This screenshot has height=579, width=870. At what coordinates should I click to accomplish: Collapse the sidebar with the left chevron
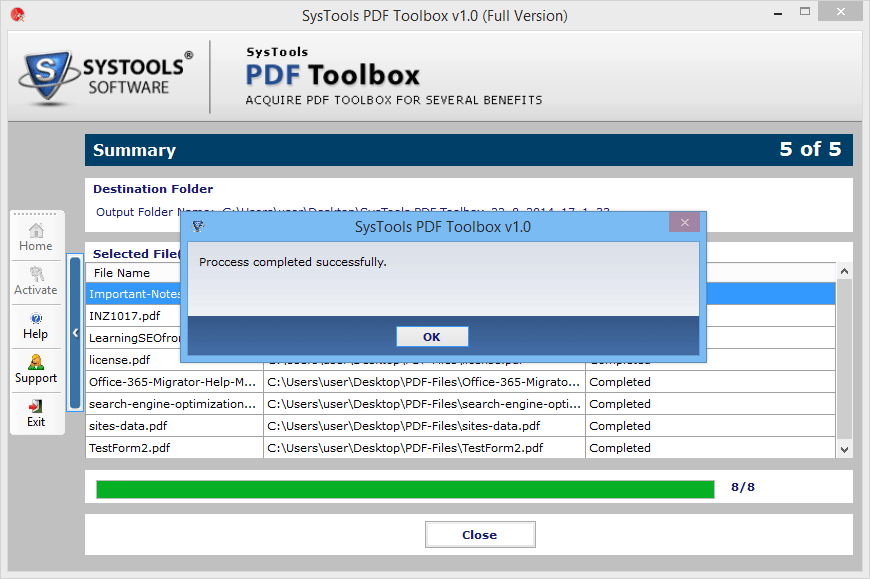pos(75,333)
